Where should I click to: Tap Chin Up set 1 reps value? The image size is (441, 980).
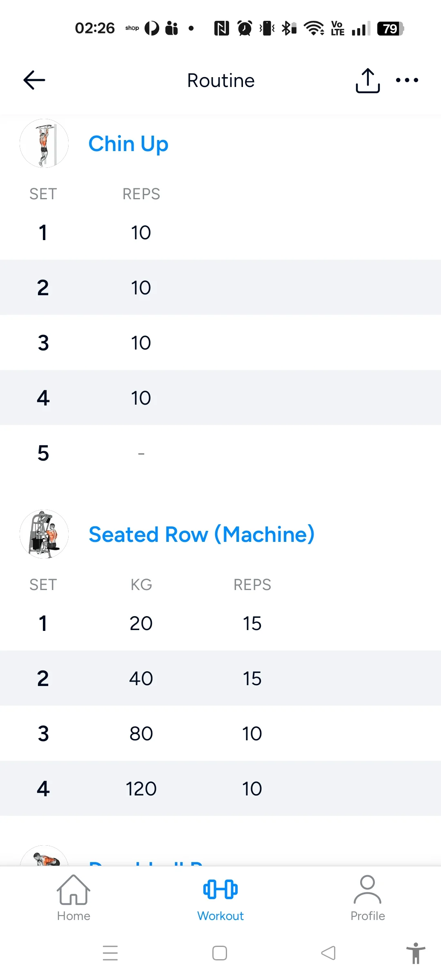141,233
